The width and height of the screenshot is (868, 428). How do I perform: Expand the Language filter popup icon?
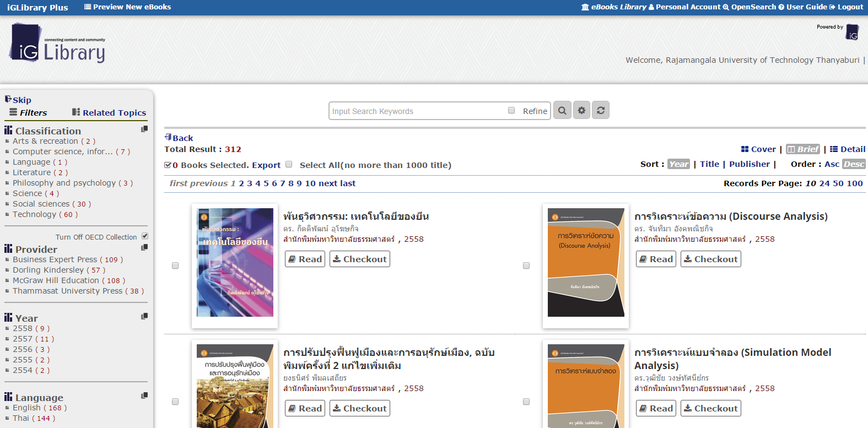tap(144, 396)
